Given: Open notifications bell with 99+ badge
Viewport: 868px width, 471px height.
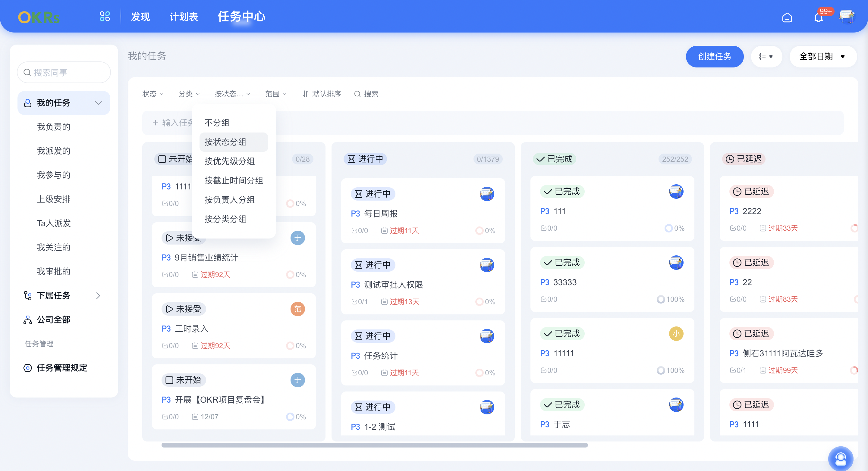Looking at the screenshot, I should pos(819,17).
